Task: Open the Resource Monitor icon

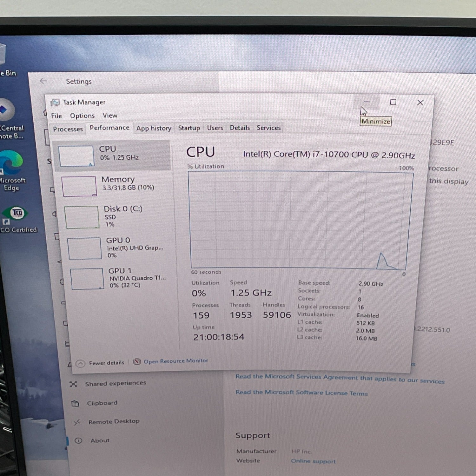Action: click(x=137, y=362)
